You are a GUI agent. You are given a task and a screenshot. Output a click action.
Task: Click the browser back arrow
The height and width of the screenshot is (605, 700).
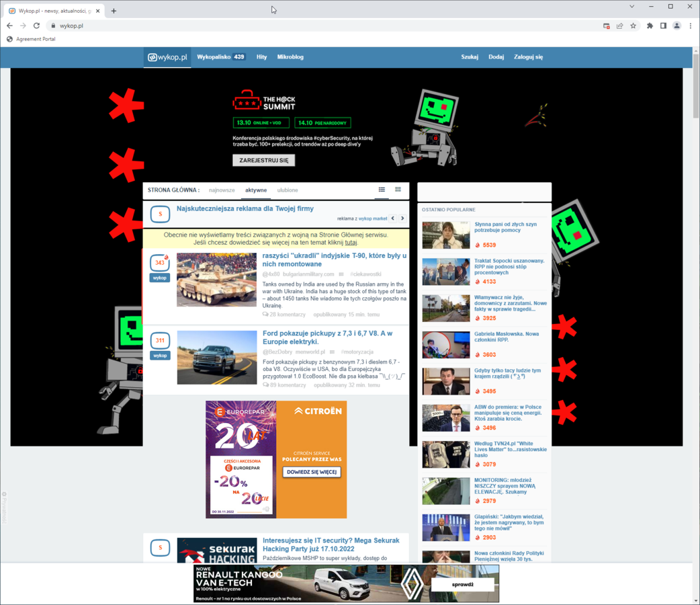(x=10, y=26)
